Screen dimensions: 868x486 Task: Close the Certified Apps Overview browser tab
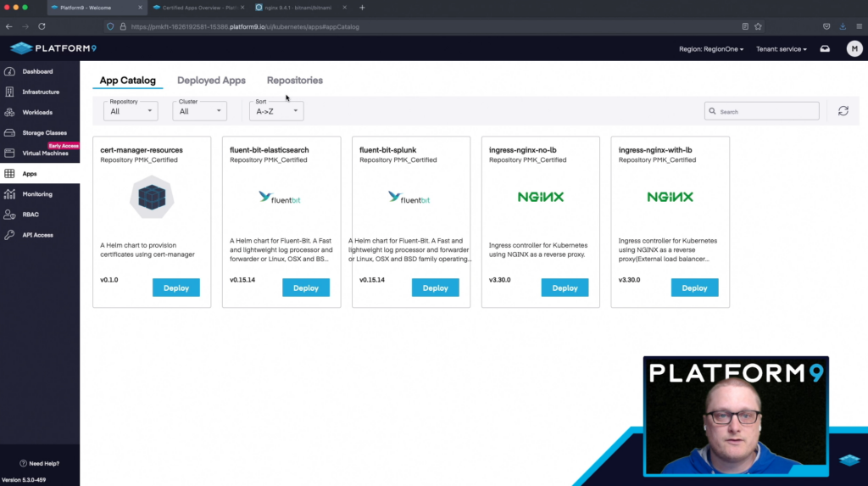pyautogui.click(x=242, y=8)
